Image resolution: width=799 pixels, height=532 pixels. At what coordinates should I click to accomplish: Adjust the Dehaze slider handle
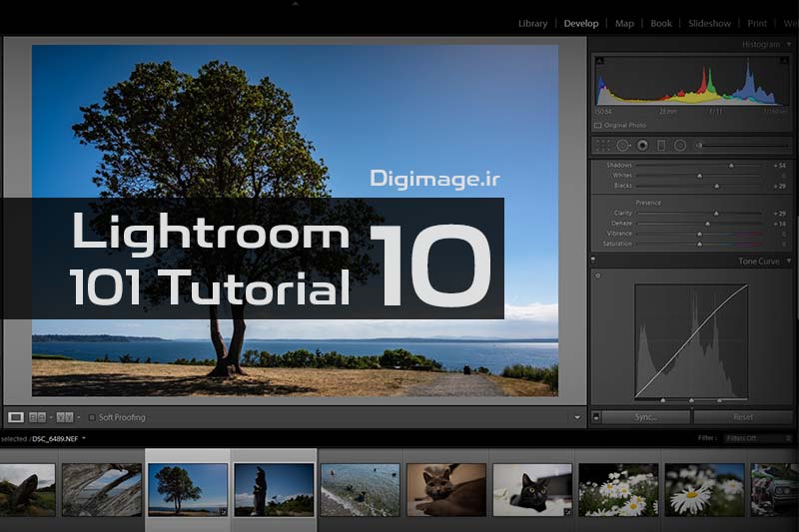tap(707, 224)
